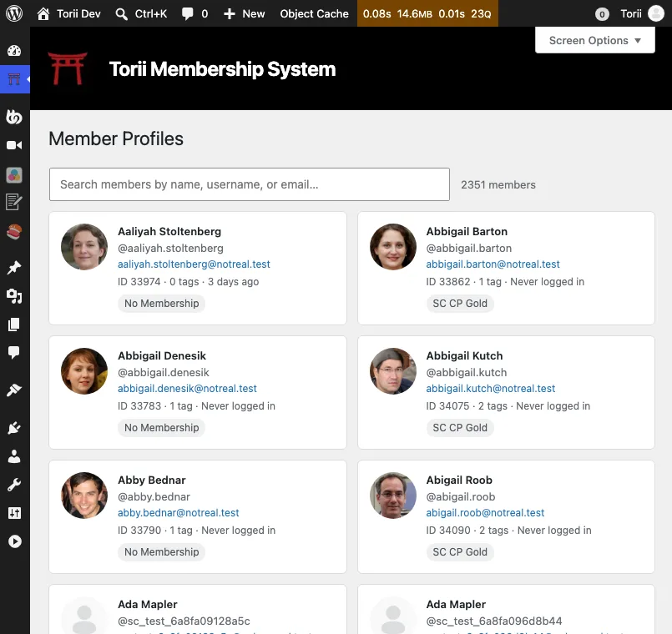Click the Abby Bednar name heading
The image size is (672, 634).
152,480
